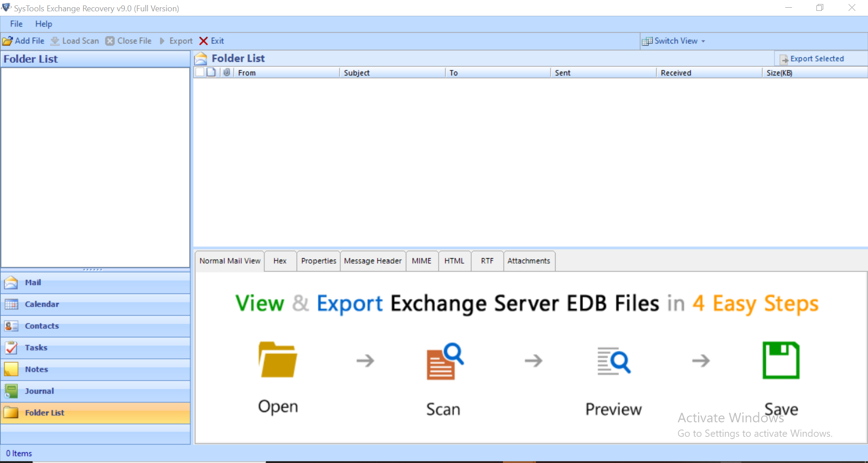
Task: Click the Preview magnifier step icon
Action: click(614, 361)
